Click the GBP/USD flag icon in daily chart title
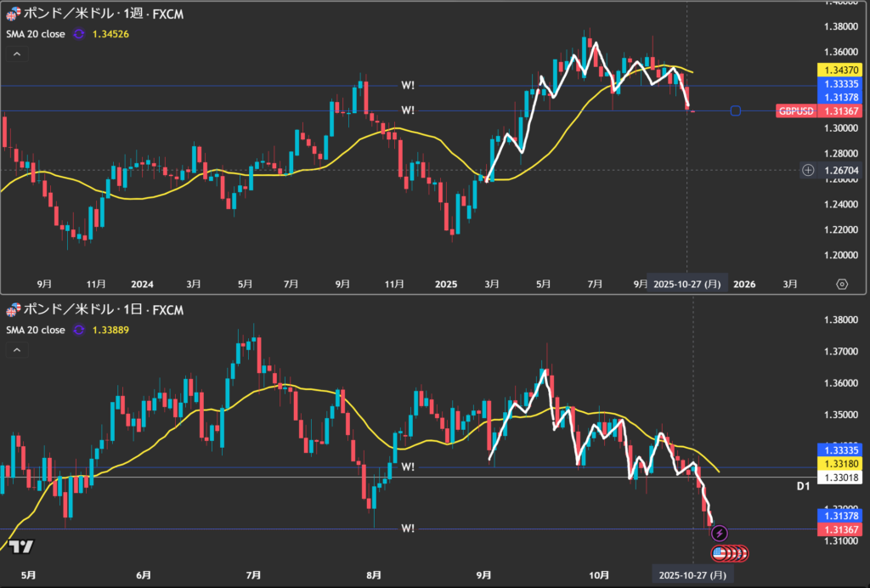 point(12,310)
